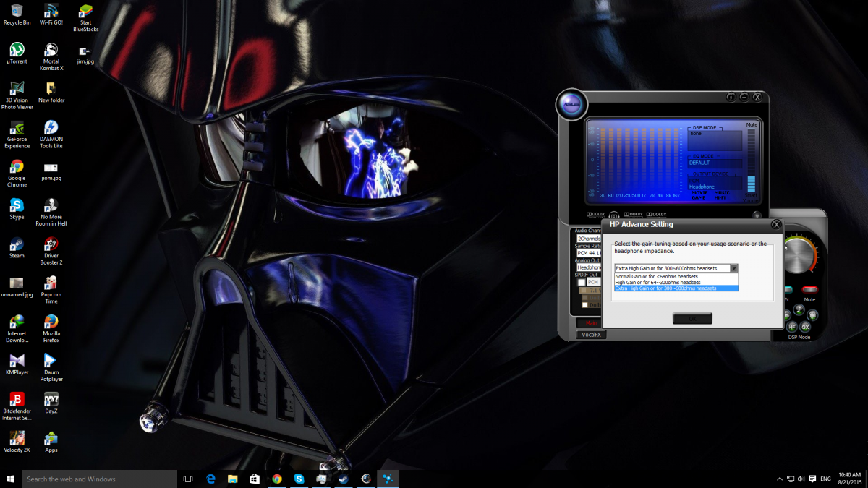Screen dimensions: 868x488
Task: Switch to the VocalFX tab
Action: [x=591, y=335]
